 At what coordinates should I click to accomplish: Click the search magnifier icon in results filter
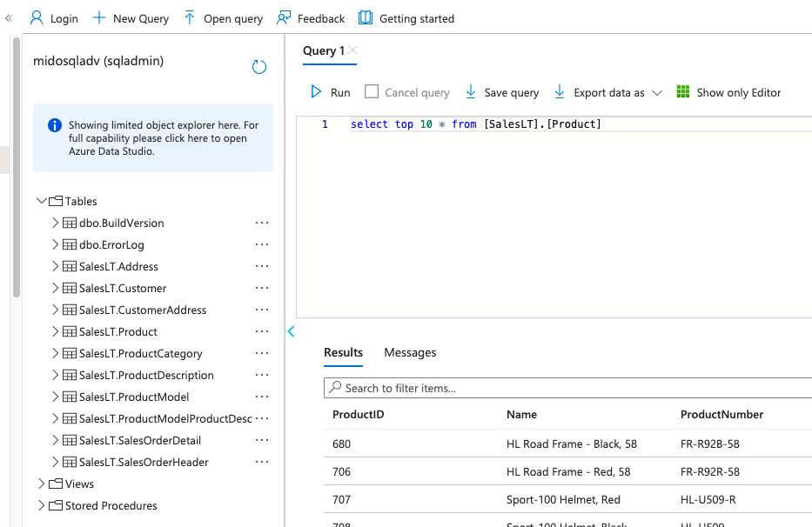click(x=335, y=387)
